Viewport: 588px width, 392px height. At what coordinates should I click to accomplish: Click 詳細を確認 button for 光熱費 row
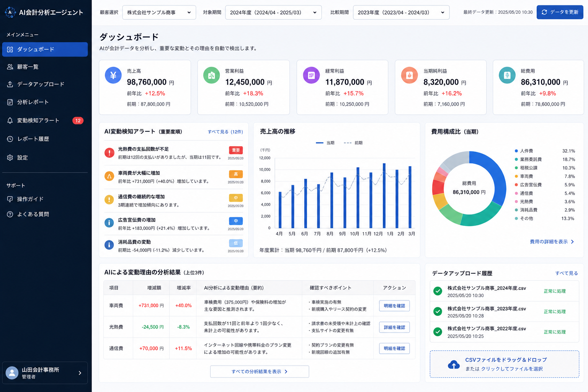pyautogui.click(x=394, y=327)
